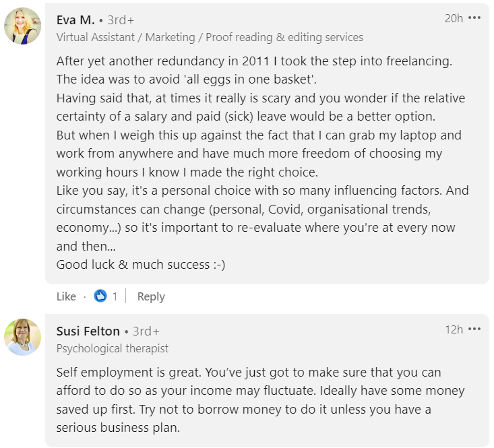
Task: Click Eva's Virtual Assistant / Marketing headline
Action: (x=210, y=37)
